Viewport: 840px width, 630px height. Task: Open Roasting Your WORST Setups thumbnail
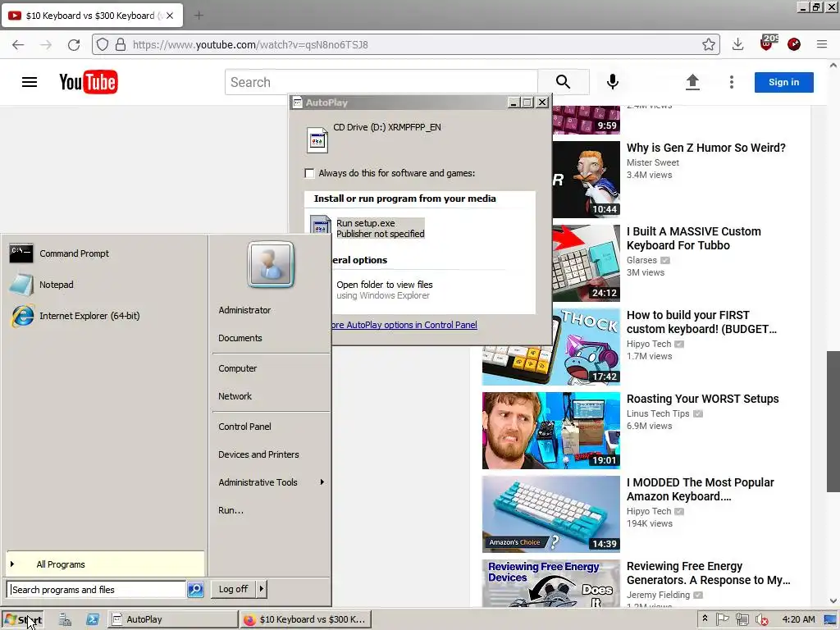pyautogui.click(x=550, y=430)
